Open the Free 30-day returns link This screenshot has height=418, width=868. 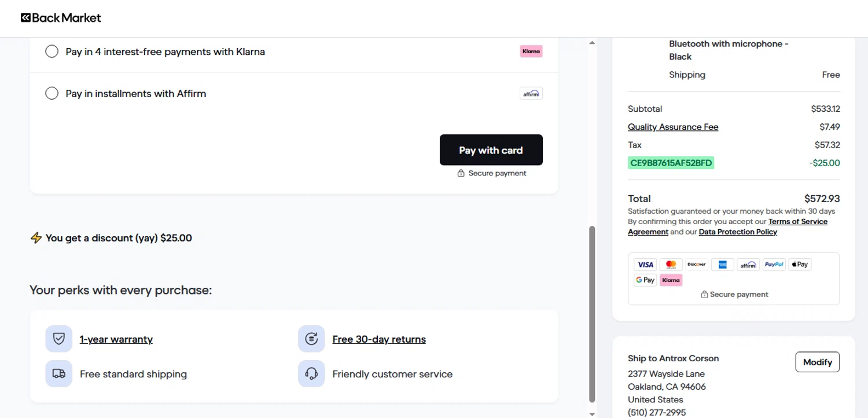[x=379, y=340]
